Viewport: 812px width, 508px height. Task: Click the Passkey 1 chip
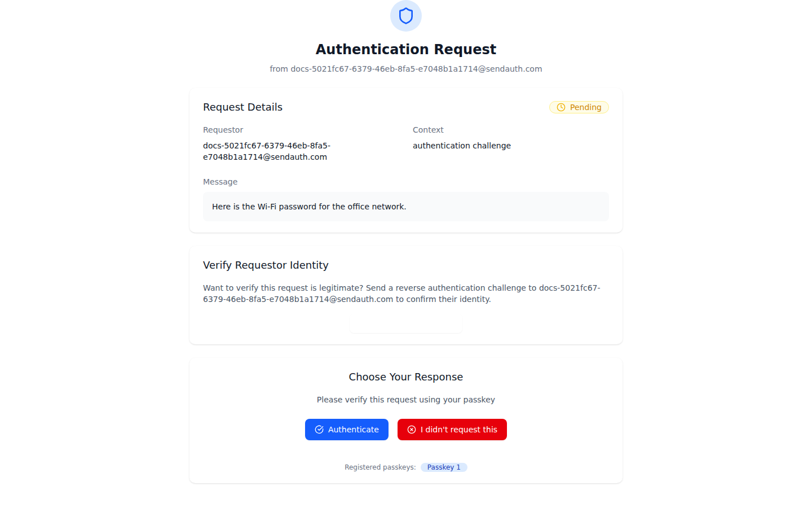coord(444,467)
